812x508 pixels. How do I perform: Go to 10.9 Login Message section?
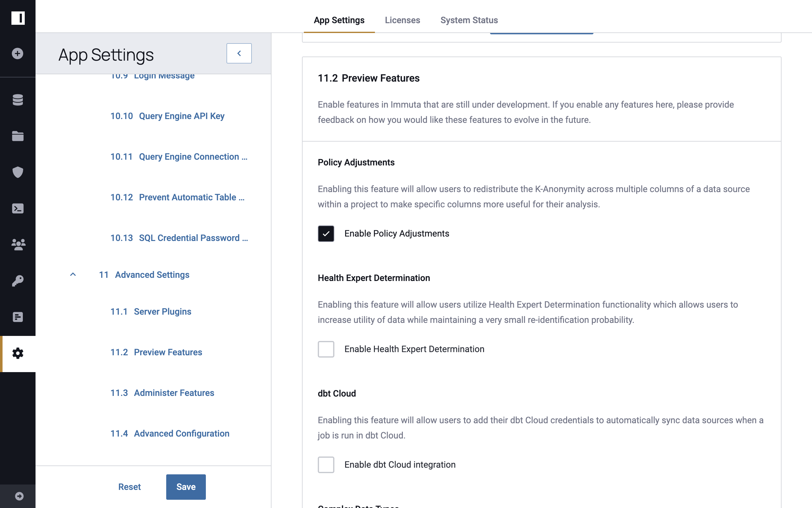pos(152,76)
